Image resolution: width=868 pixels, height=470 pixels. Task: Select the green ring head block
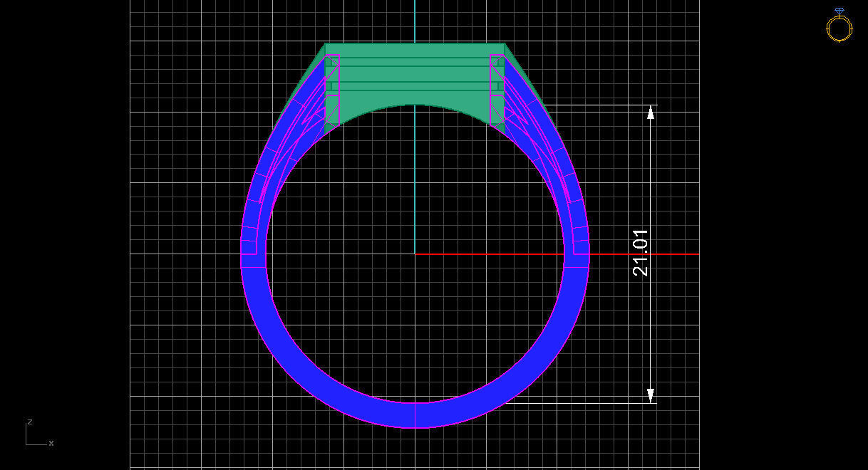coord(415,75)
